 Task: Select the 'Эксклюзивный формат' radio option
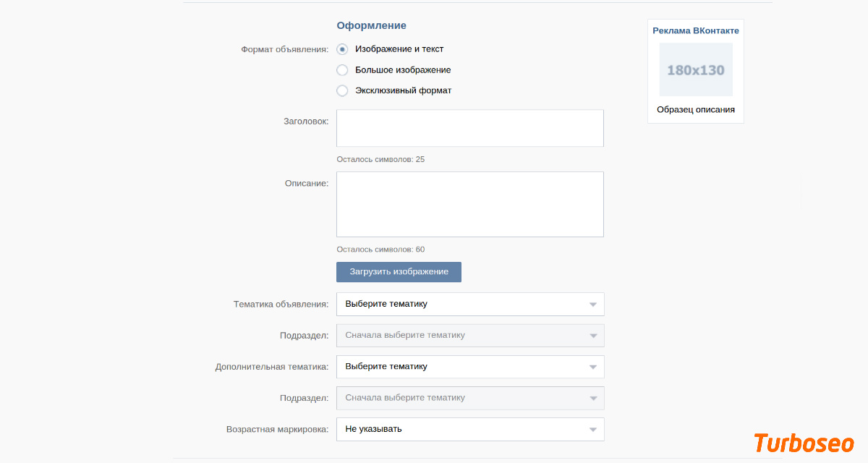(x=342, y=90)
